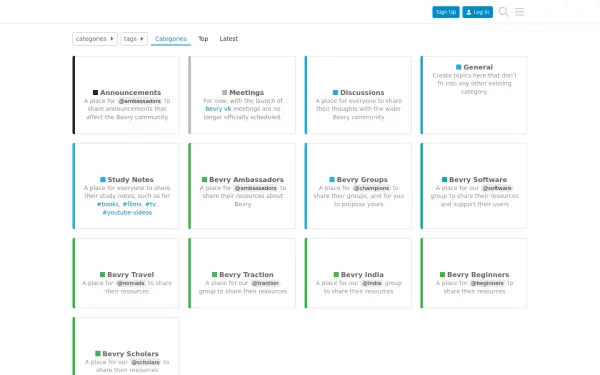The image size is (600, 375).
Task: Click the blue General category square
Action: pos(458,67)
